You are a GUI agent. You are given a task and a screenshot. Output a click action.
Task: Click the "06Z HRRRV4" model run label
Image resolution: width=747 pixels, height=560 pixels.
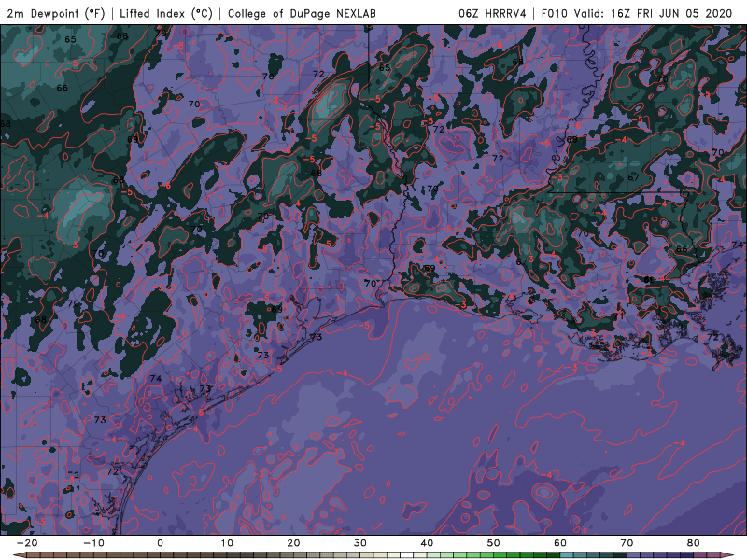(492, 13)
